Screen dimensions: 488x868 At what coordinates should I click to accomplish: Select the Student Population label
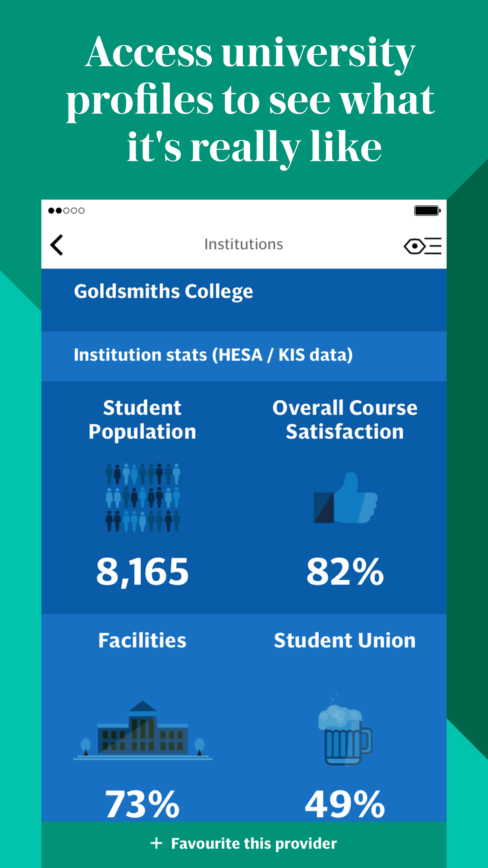[x=143, y=420]
